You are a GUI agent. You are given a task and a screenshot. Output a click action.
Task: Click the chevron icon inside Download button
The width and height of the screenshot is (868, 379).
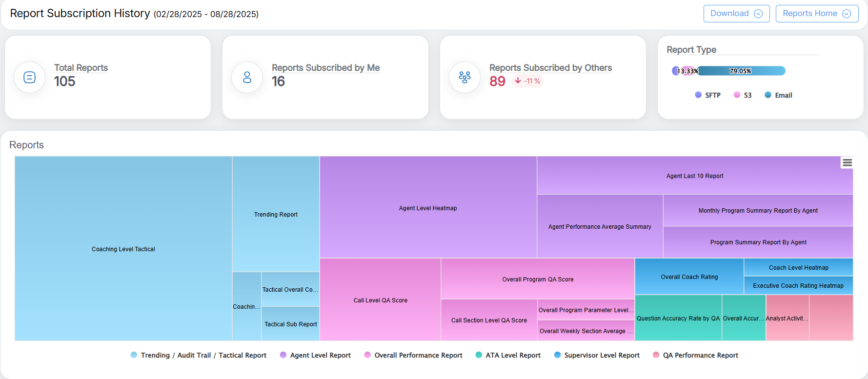point(758,14)
